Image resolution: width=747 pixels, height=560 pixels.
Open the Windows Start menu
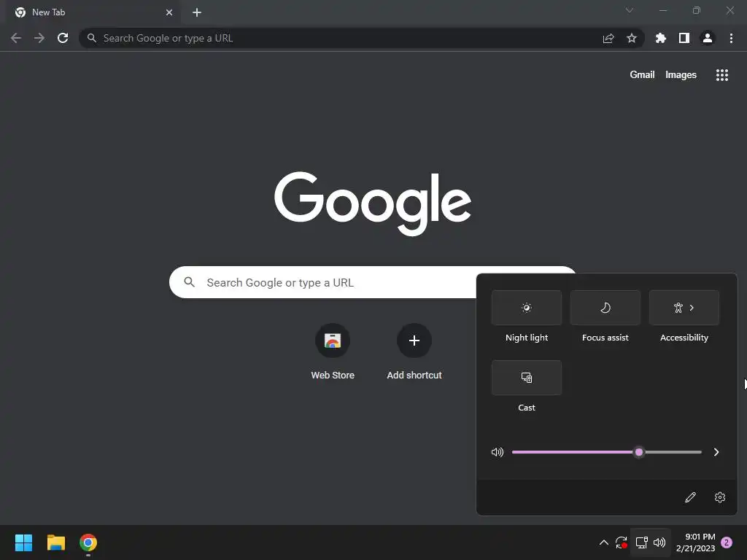point(23,542)
